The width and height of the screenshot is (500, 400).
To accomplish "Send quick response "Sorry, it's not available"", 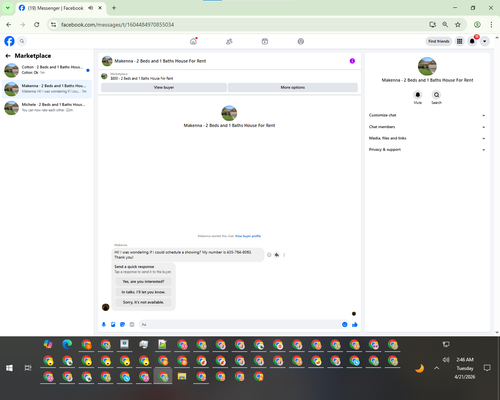I will [143, 302].
